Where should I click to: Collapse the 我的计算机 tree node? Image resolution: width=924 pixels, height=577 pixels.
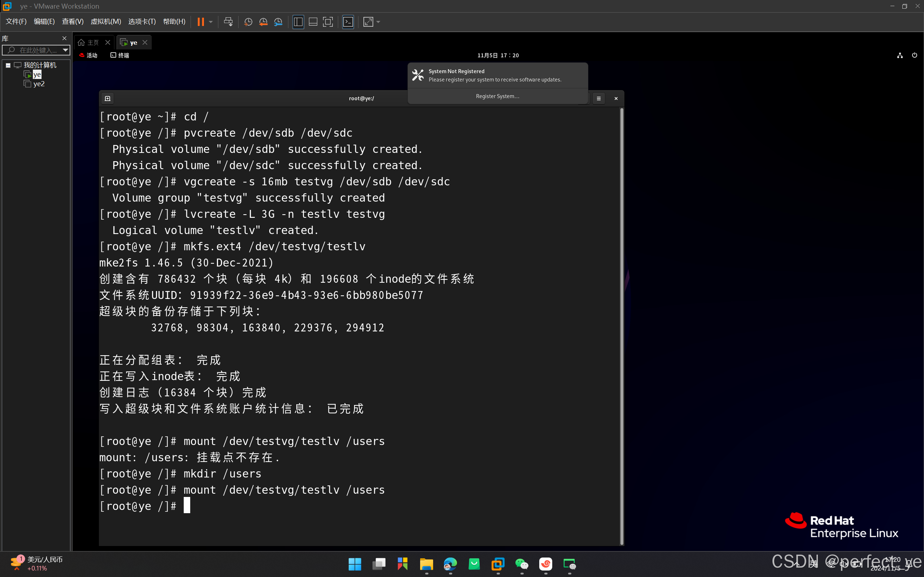click(x=8, y=65)
